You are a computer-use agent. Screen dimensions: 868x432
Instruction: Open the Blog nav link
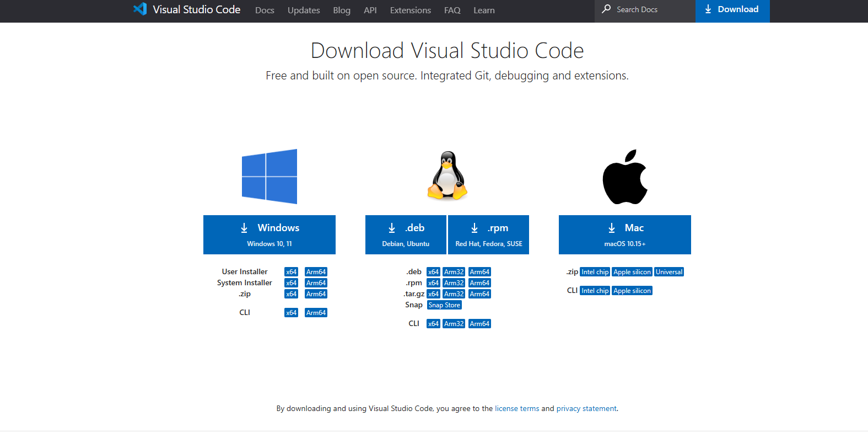coord(342,10)
